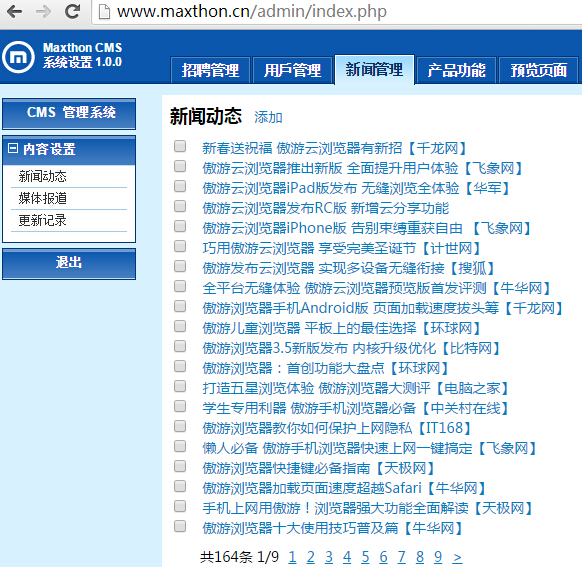This screenshot has height=567, width=582.
Task: Open article 打造五星浏览体验【电脑之家】
Action: [x=356, y=389]
